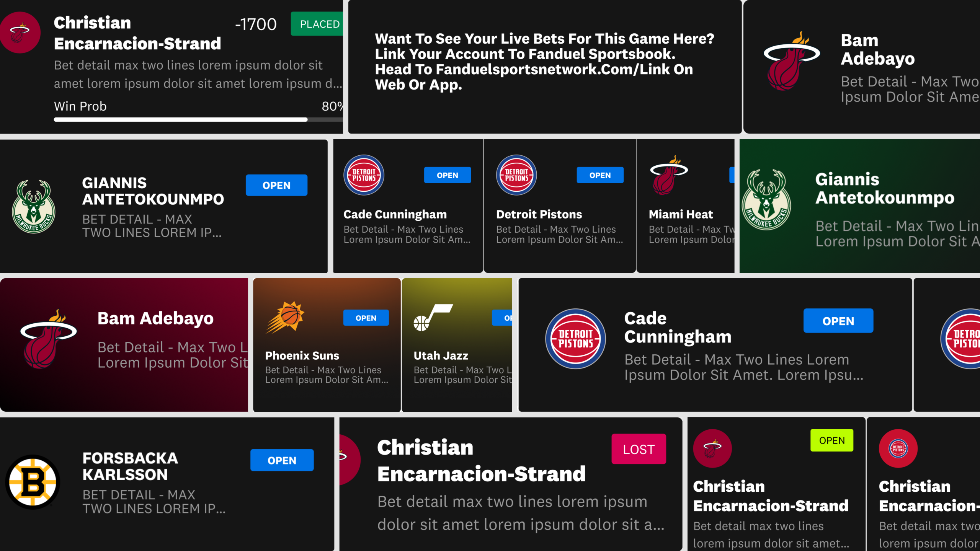Click Detroit Pistons logo on Cade Cunningham small card

(364, 175)
